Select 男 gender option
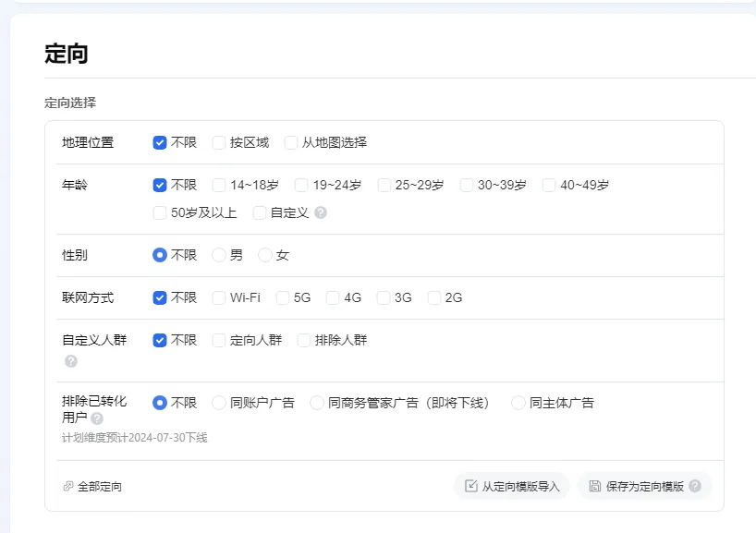Image resolution: width=756 pixels, height=533 pixels. tap(218, 255)
